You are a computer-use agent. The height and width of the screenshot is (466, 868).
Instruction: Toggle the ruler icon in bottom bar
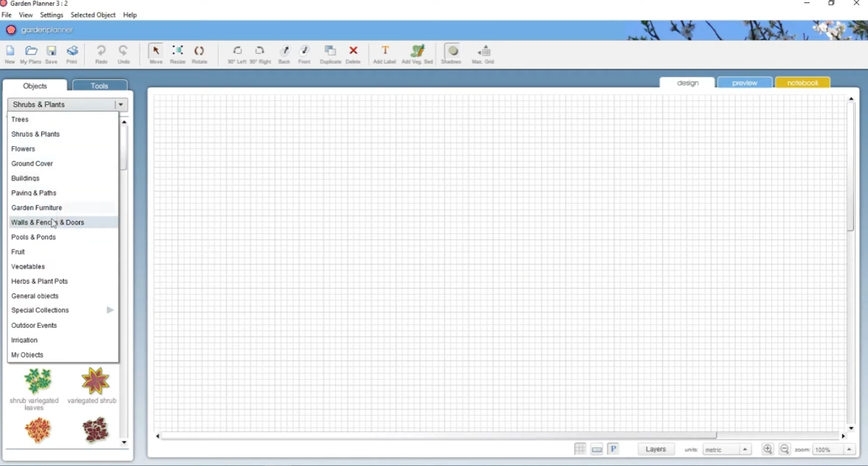[x=597, y=450]
